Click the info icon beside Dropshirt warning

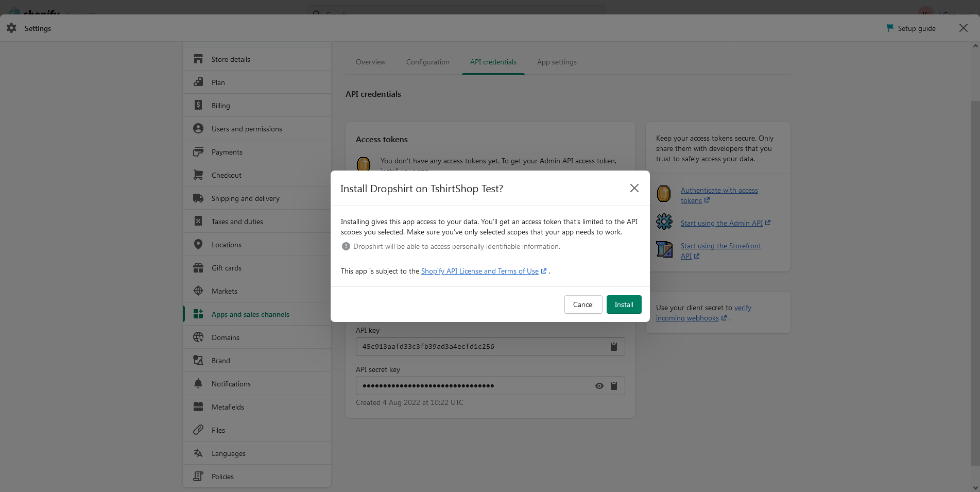pyautogui.click(x=346, y=246)
